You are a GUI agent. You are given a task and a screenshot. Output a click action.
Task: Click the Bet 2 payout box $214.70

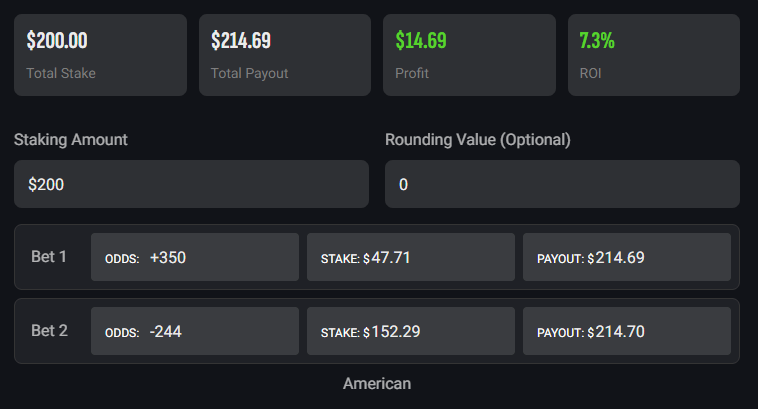click(626, 331)
